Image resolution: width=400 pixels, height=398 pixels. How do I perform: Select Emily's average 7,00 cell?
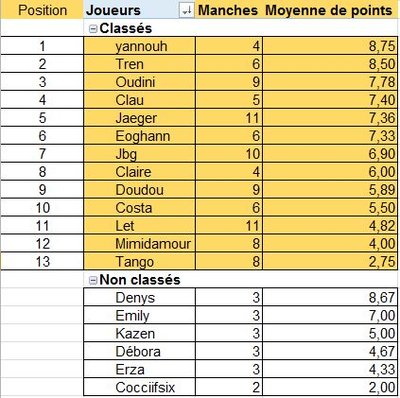click(x=330, y=315)
